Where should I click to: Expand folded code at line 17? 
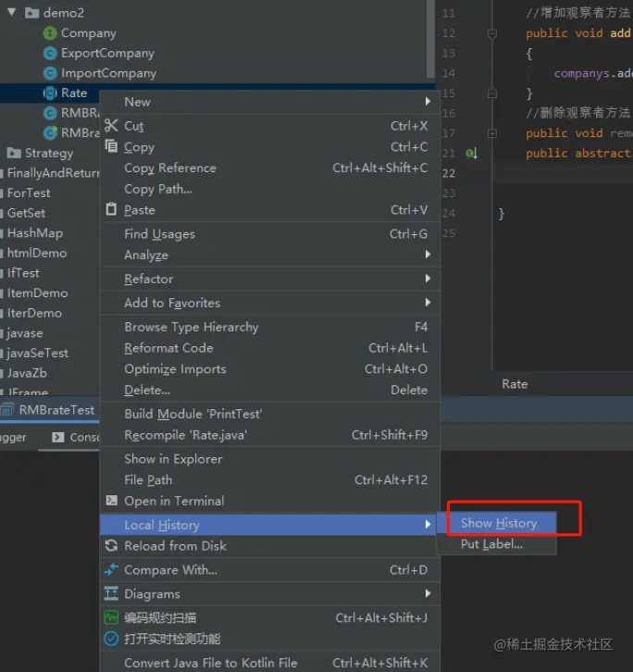pyautogui.click(x=492, y=133)
